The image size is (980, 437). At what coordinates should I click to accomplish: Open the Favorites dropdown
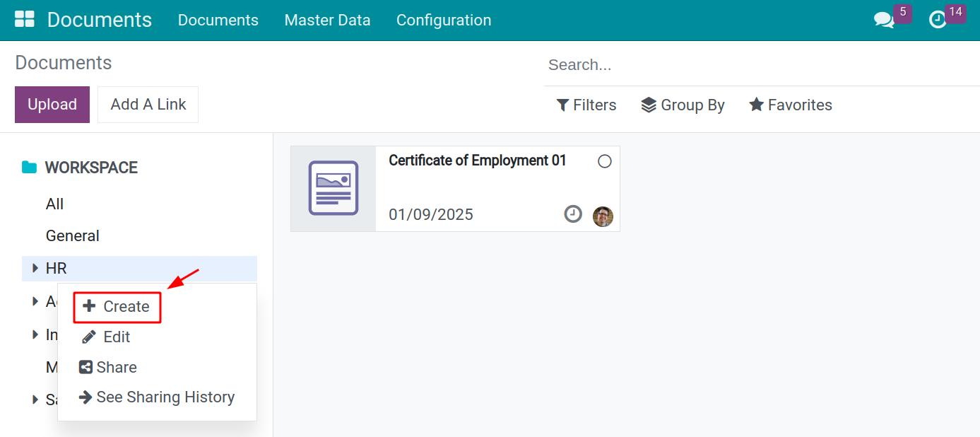[791, 105]
